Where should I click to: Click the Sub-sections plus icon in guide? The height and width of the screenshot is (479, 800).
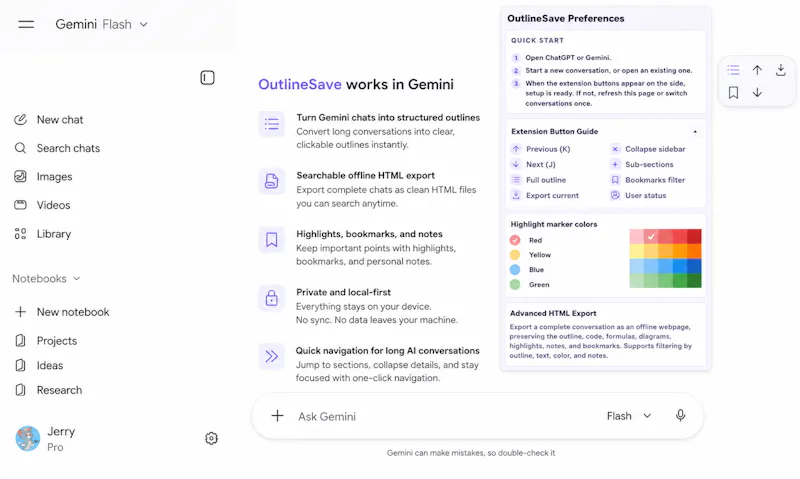click(615, 164)
